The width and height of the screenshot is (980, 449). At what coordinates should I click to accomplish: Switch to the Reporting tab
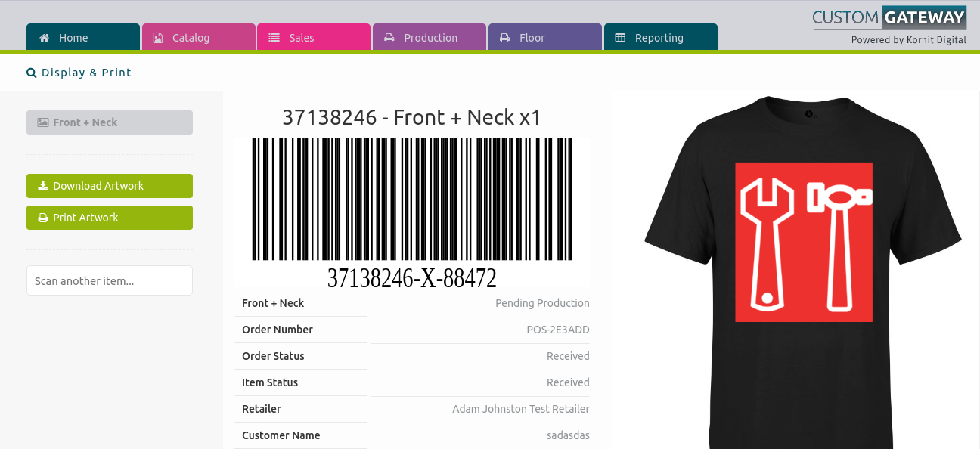(x=661, y=37)
